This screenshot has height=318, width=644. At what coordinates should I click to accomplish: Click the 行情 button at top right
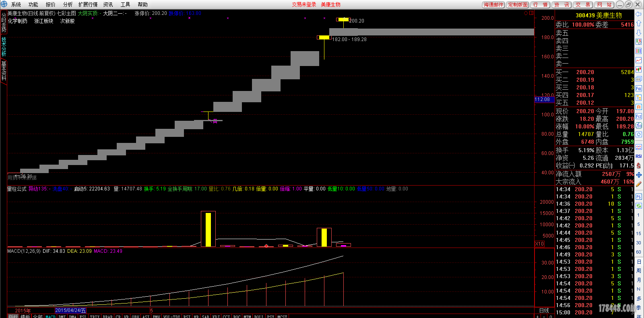pyautogui.click(x=540, y=4)
